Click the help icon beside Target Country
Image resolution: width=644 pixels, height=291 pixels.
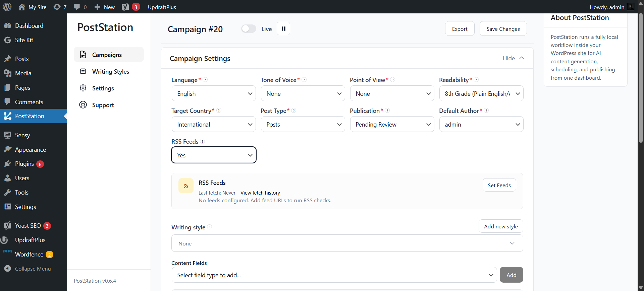pos(219,111)
